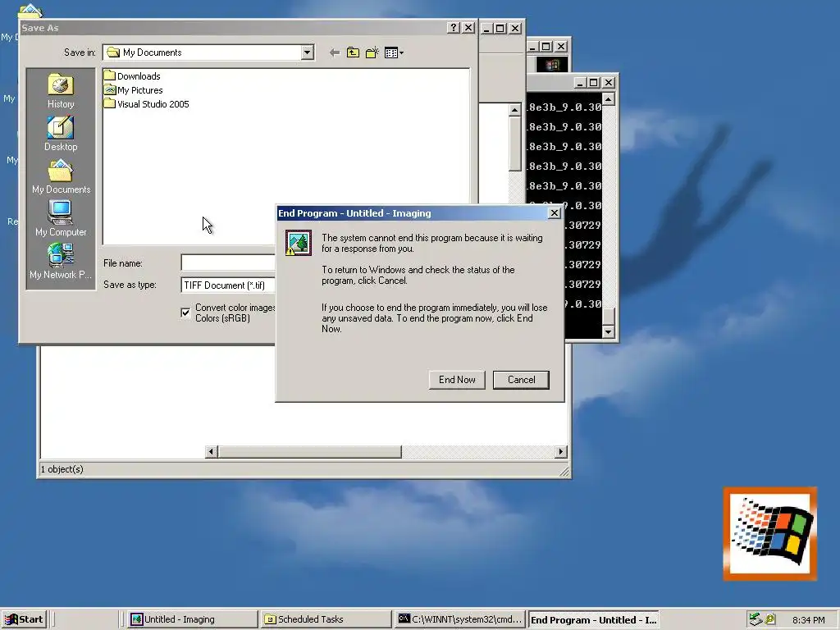
Task: Click the Windows flag icon in the window behind
Action: [x=552, y=65]
